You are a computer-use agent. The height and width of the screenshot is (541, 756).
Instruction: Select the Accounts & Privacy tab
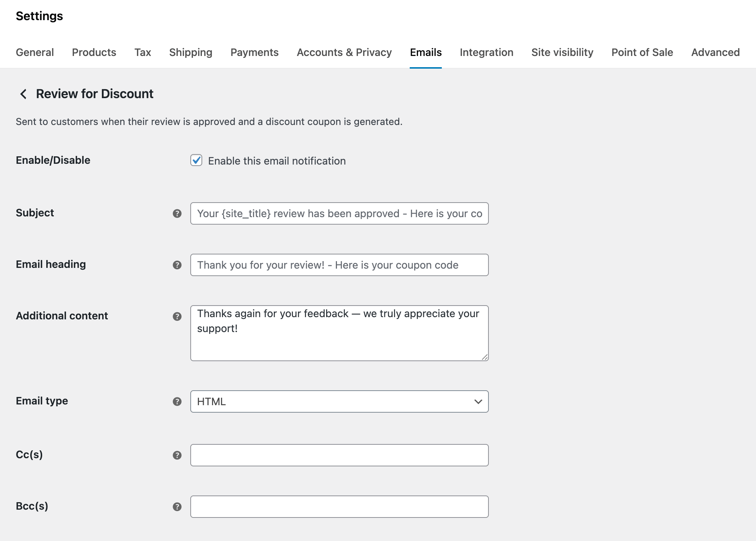click(x=344, y=52)
